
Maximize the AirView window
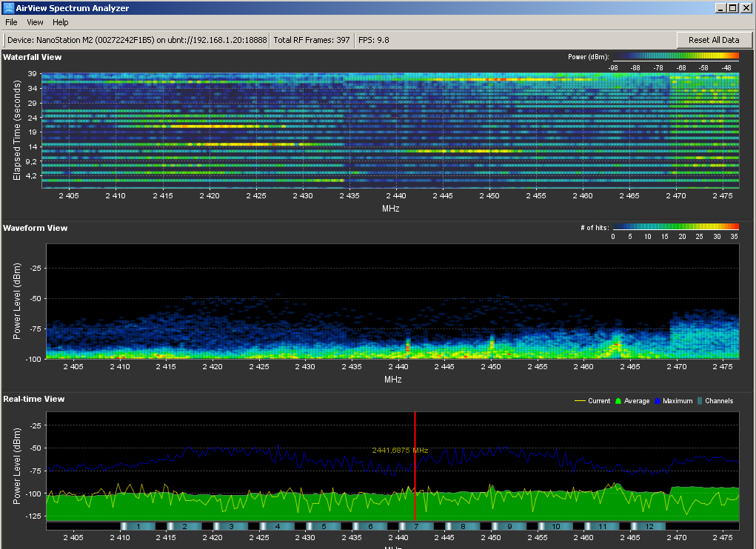(x=733, y=8)
